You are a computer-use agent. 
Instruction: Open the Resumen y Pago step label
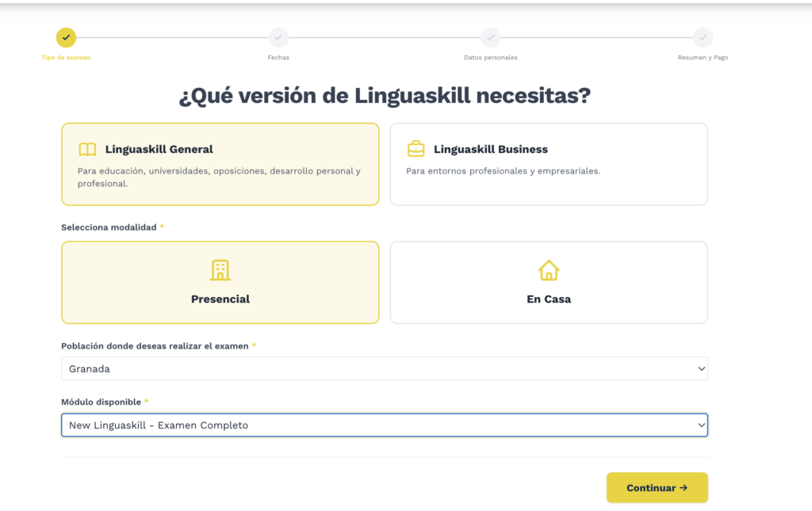pos(703,56)
